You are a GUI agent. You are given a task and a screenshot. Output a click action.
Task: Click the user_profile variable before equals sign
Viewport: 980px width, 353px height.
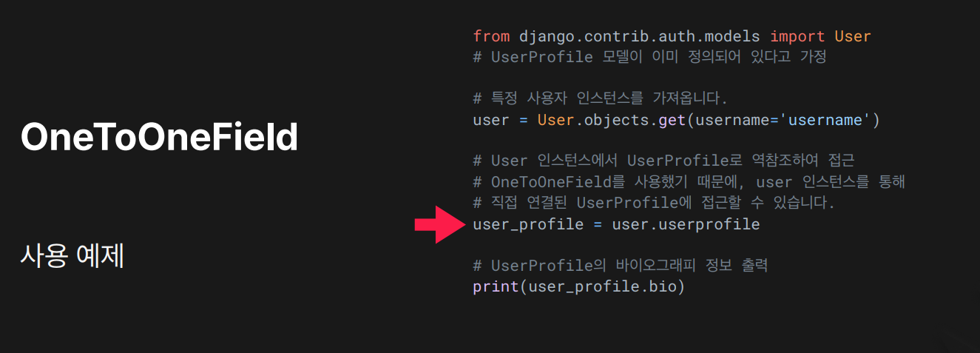[528, 223]
